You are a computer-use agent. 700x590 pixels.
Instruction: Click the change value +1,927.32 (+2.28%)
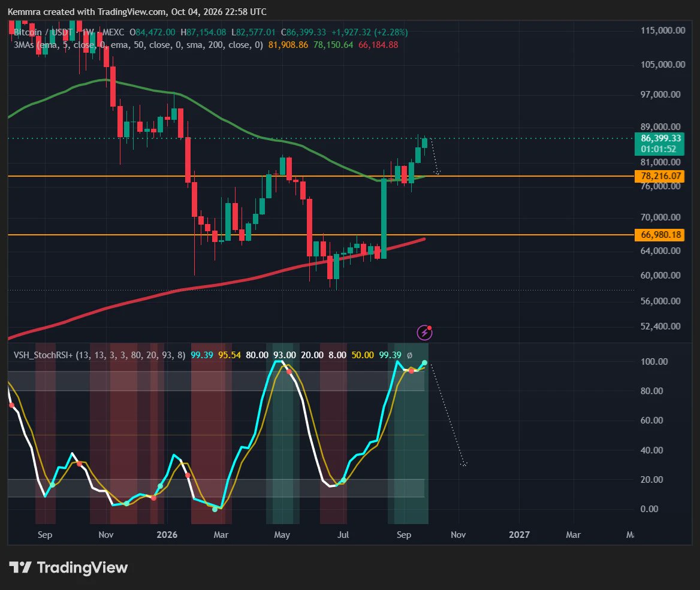pos(369,32)
